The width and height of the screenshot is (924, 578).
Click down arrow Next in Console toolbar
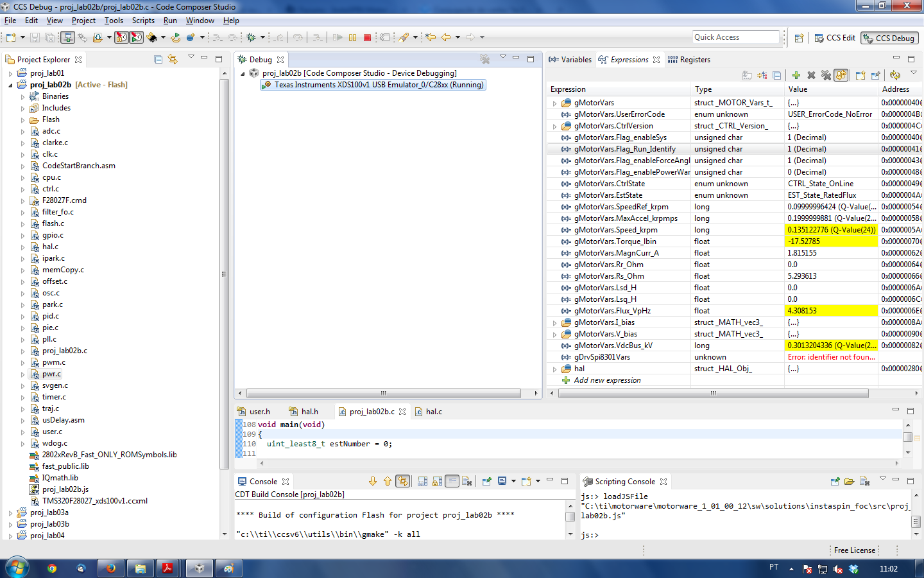click(x=373, y=481)
